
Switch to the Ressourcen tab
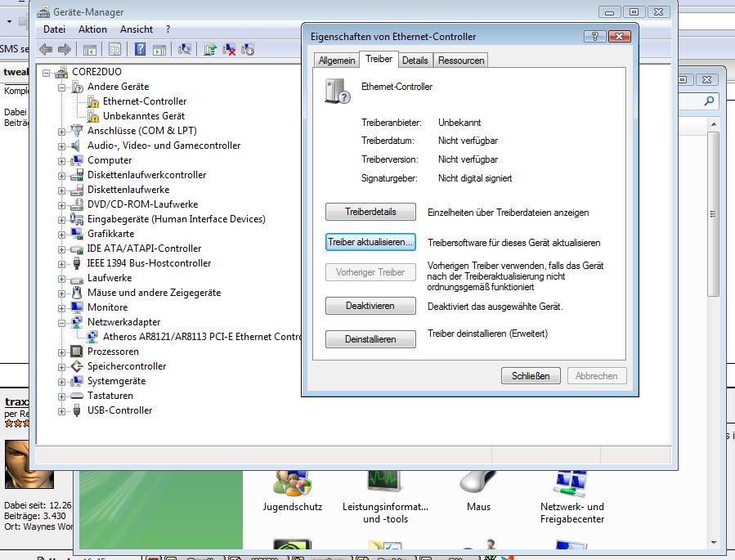click(x=461, y=60)
